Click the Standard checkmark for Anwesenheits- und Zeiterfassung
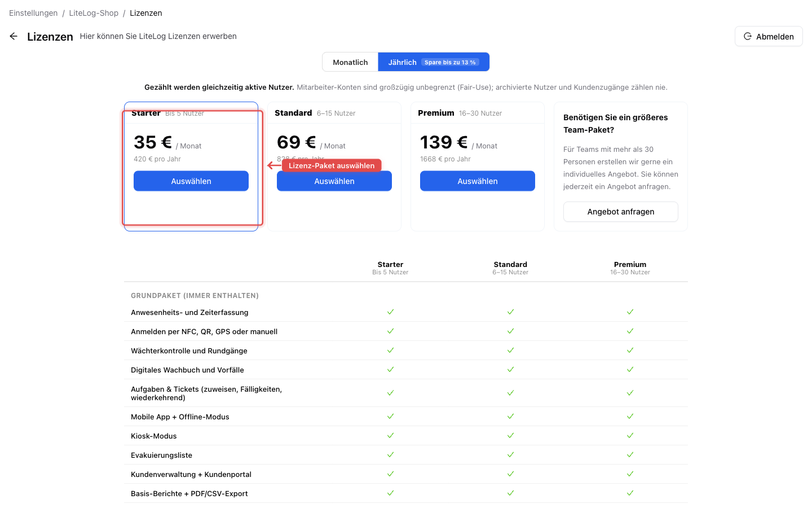The width and height of the screenshot is (812, 508). 510,312
